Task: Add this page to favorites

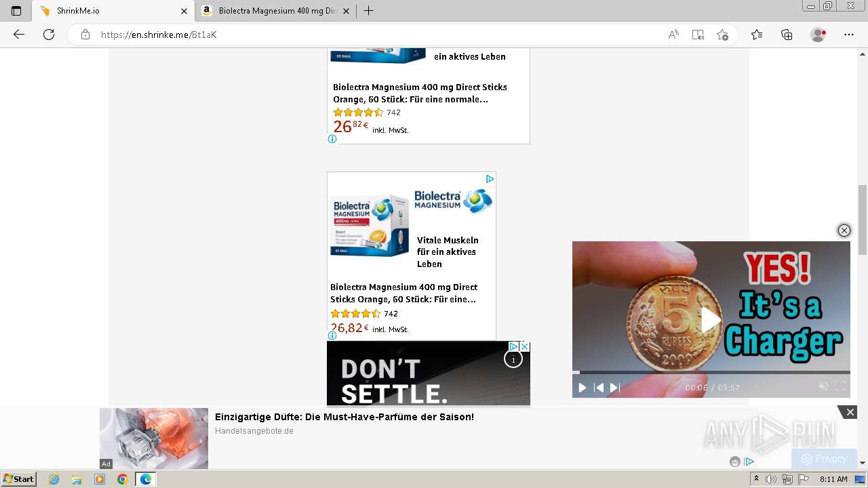Action: pos(722,35)
